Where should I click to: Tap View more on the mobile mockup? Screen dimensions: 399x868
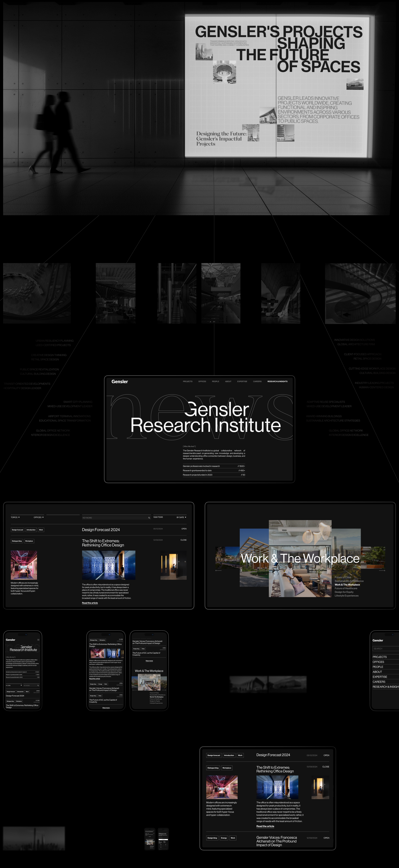click(x=149, y=661)
